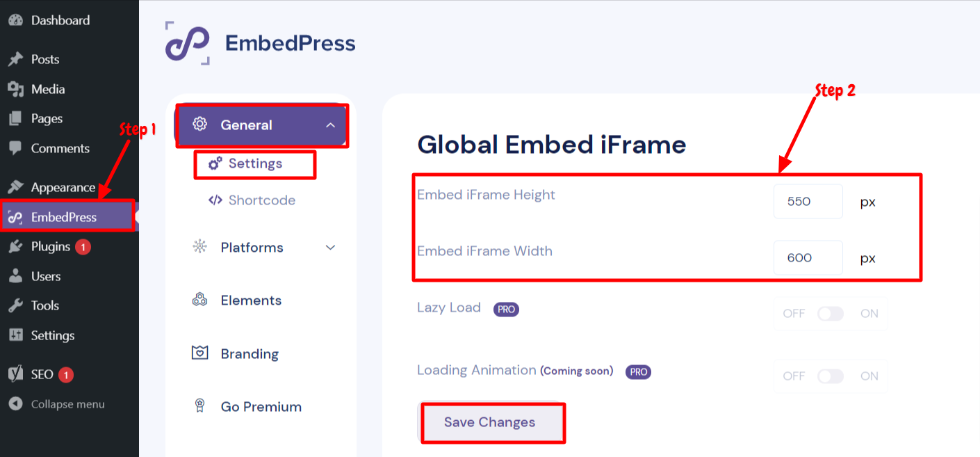The width and height of the screenshot is (980, 457).
Task: Click the Posts pushpin icon
Action: (x=15, y=60)
